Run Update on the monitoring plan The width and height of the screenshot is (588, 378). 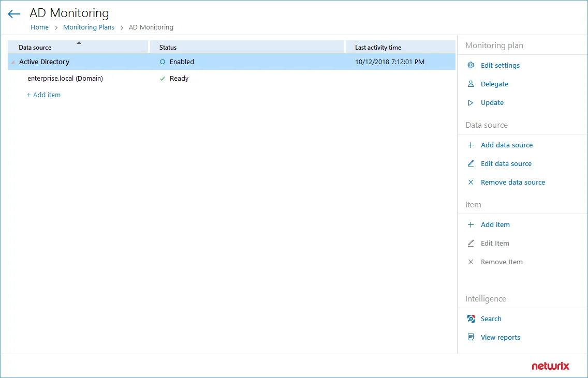[492, 103]
